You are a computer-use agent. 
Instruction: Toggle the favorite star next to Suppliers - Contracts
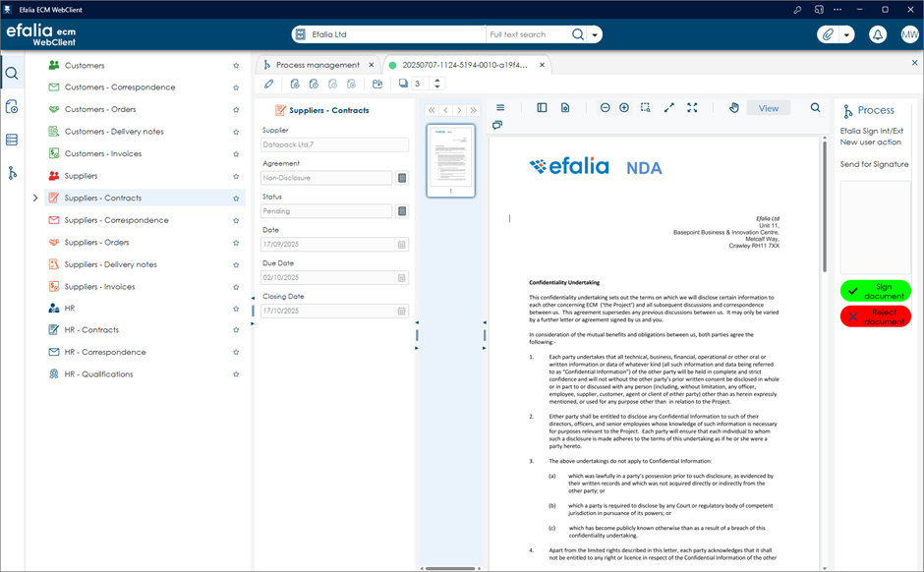coord(235,198)
